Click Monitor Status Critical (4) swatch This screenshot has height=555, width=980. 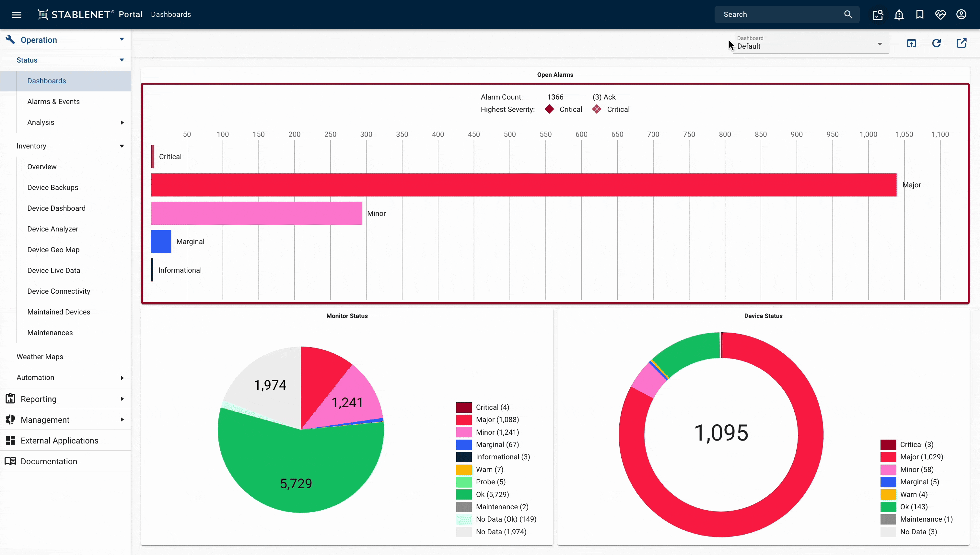(464, 407)
